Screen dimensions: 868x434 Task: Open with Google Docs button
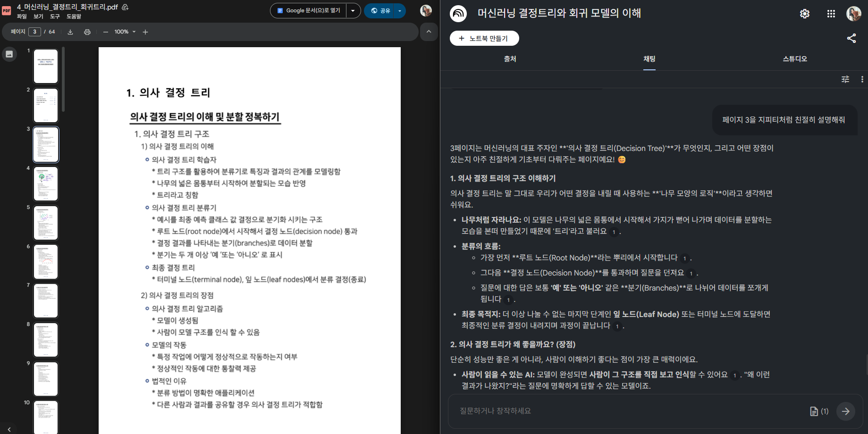(x=309, y=10)
